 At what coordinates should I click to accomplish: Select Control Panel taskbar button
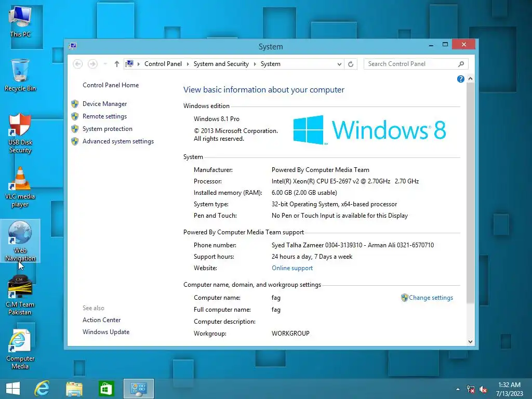(138, 389)
